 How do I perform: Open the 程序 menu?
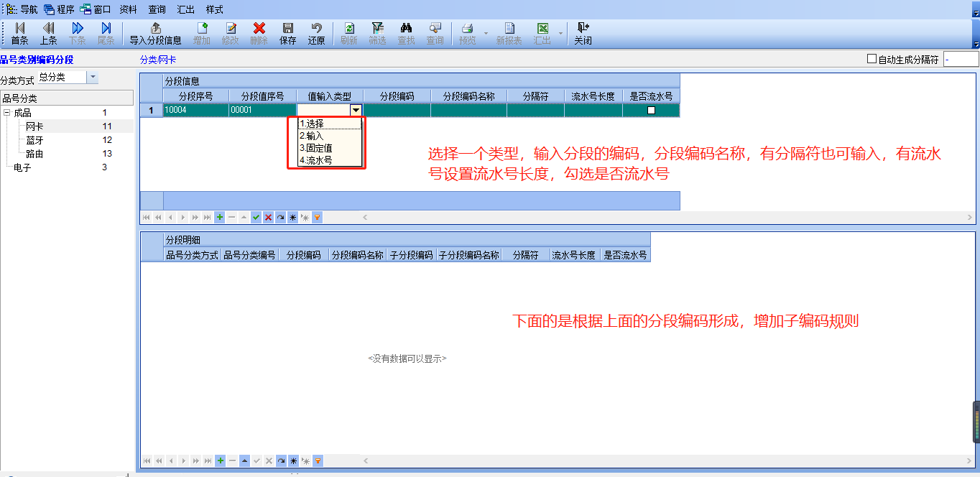pyautogui.click(x=59, y=9)
